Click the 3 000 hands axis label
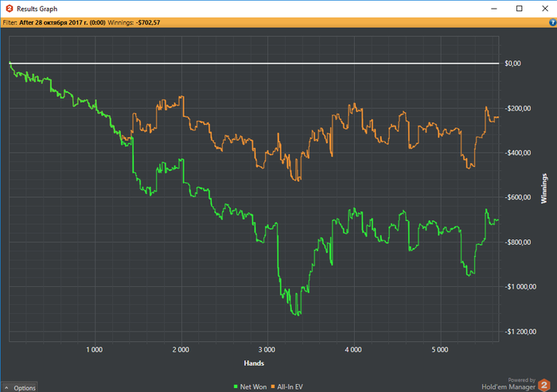 click(x=267, y=350)
